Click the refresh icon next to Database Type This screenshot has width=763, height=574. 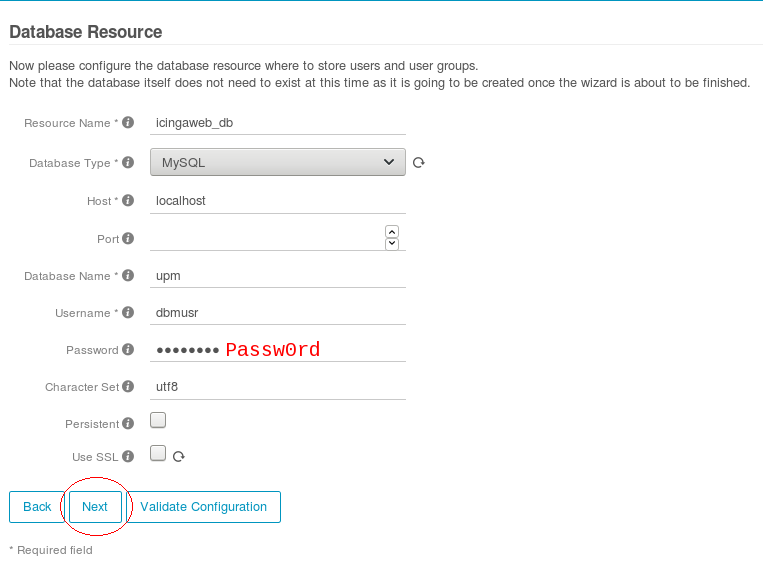tap(418, 162)
